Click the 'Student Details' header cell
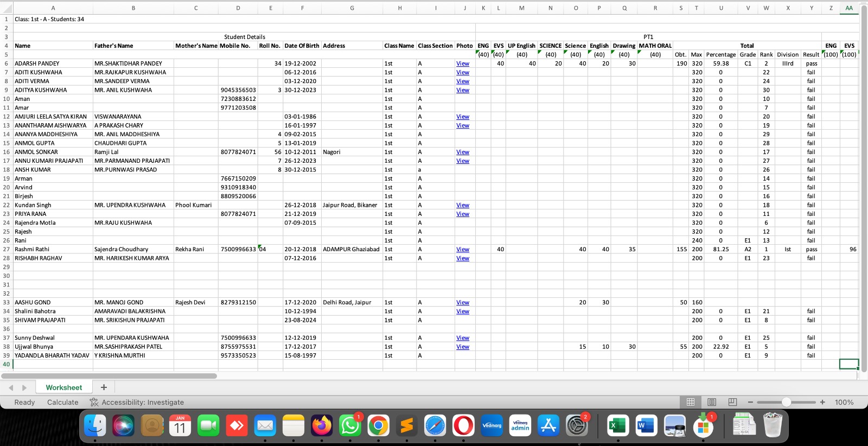The height and width of the screenshot is (446, 868). (x=245, y=37)
